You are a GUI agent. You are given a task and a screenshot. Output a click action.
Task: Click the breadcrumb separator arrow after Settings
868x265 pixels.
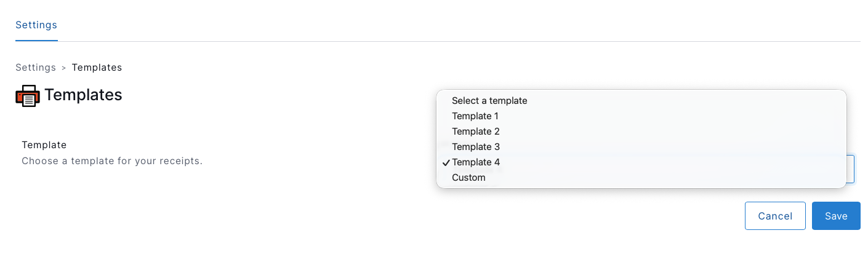tap(63, 68)
